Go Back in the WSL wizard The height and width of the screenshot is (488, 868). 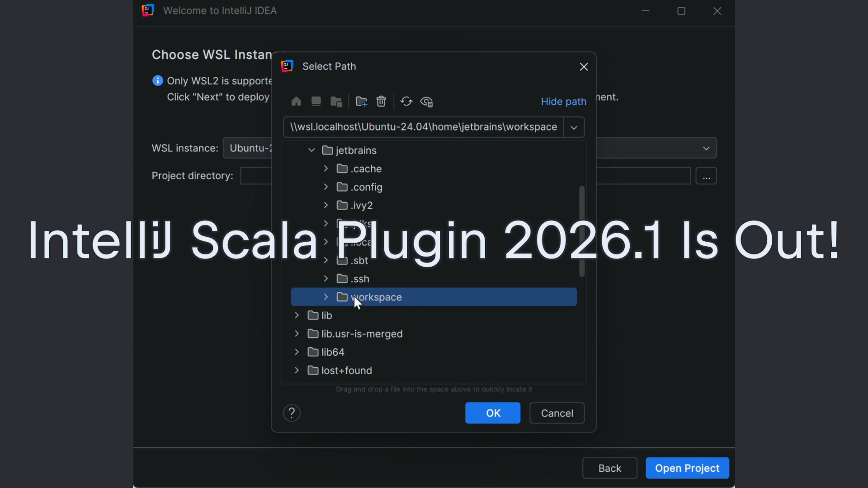click(x=609, y=468)
